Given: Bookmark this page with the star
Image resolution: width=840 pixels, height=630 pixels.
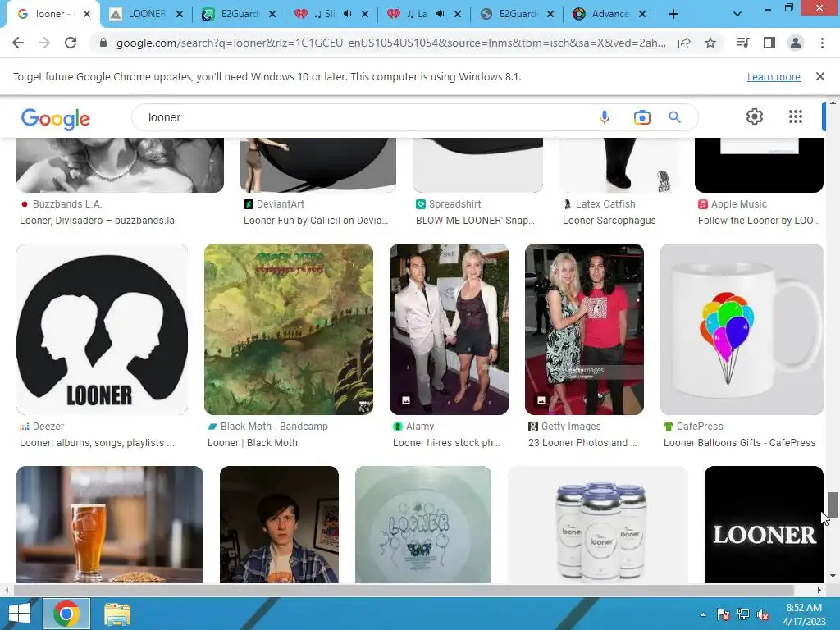Looking at the screenshot, I should 710,43.
